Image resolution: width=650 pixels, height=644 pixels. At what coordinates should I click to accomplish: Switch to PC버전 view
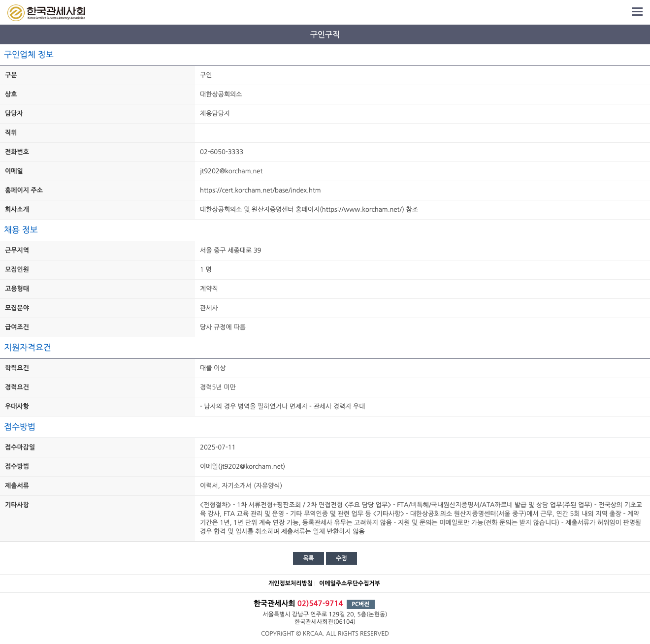point(361,604)
